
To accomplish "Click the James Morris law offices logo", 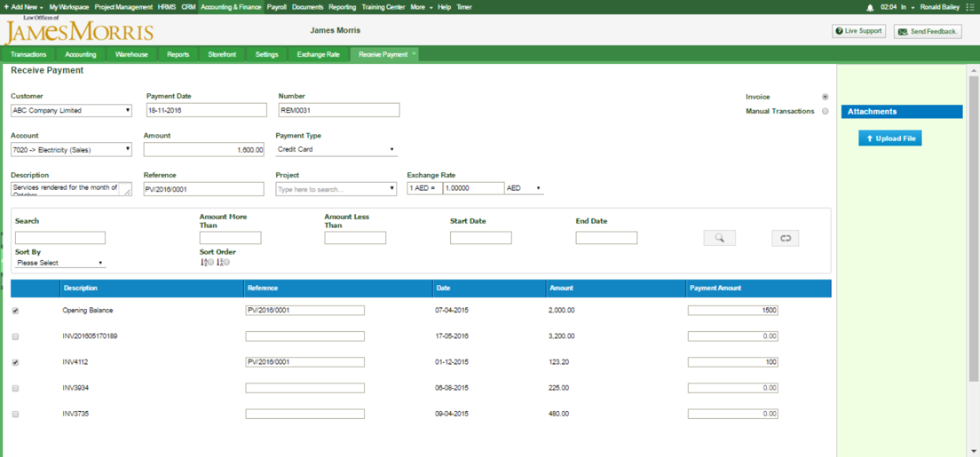I will coord(79,30).
